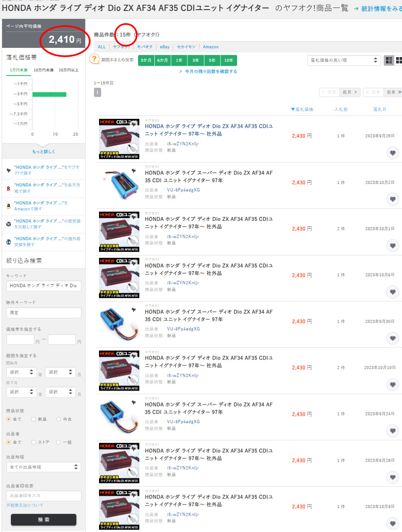The image size is (402, 532).
Task: Open the もっと詳しく link
Action: (x=44, y=152)
